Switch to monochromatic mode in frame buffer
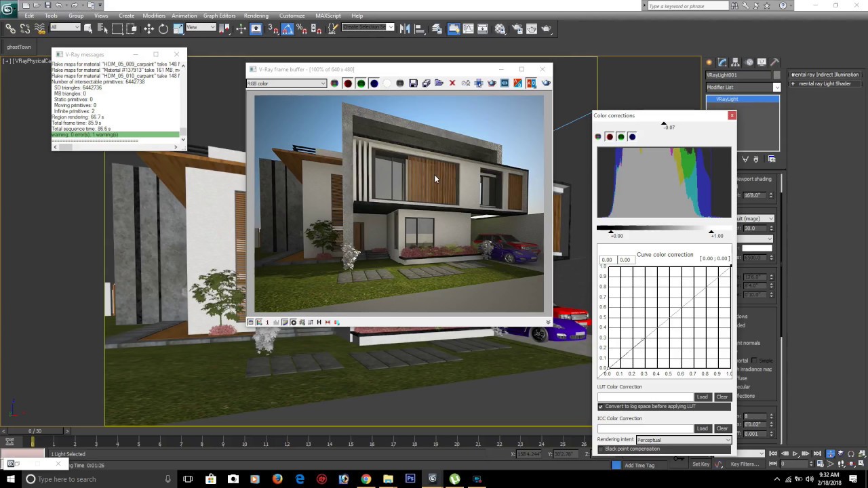The height and width of the screenshot is (488, 868). [x=400, y=83]
